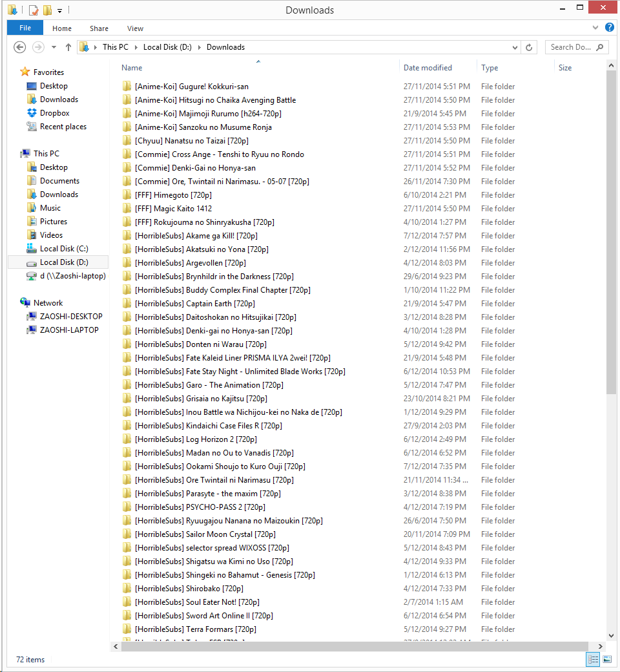Click Local Disk (D:) in address breadcrumb
This screenshot has width=620, height=672.
tap(167, 47)
